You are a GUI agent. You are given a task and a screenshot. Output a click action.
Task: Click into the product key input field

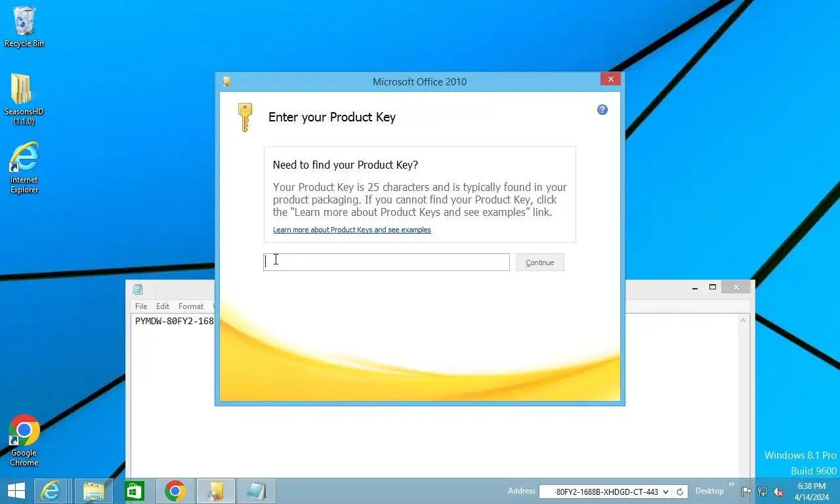[387, 262]
